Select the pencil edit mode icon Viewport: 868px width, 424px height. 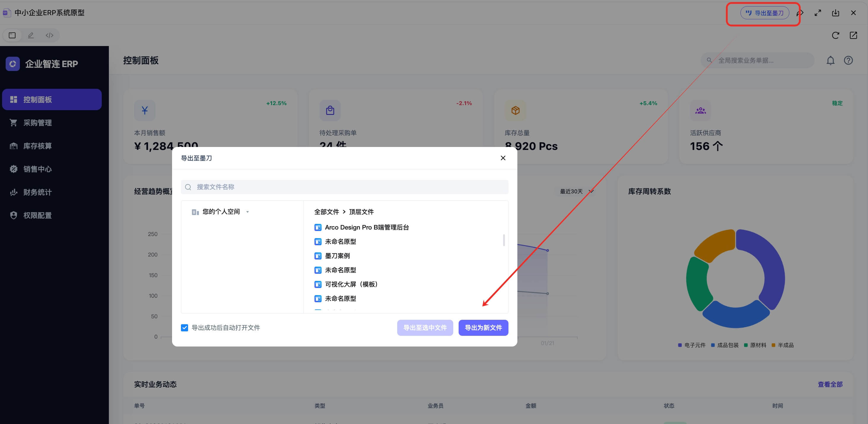click(31, 35)
